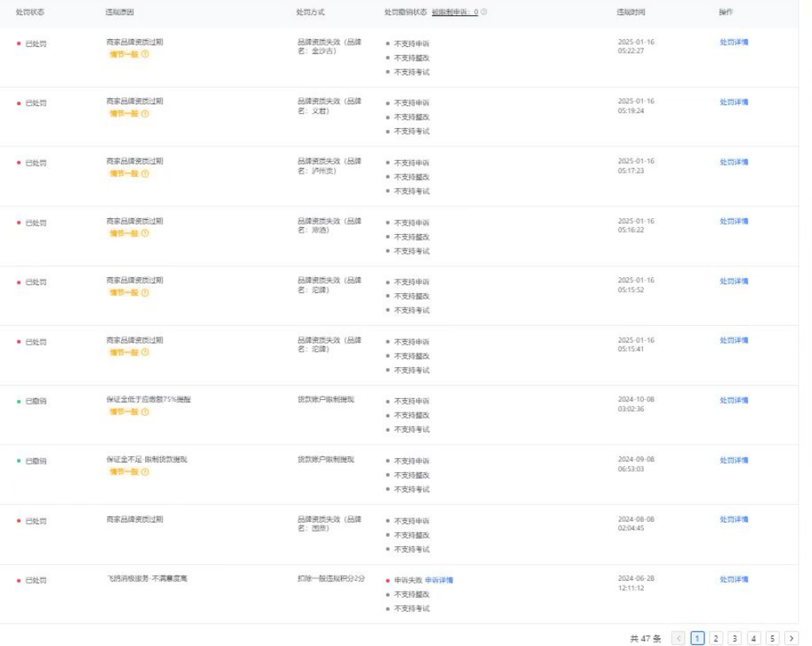Go to next page with right arrow
This screenshot has width=812, height=646.
tap(791, 638)
